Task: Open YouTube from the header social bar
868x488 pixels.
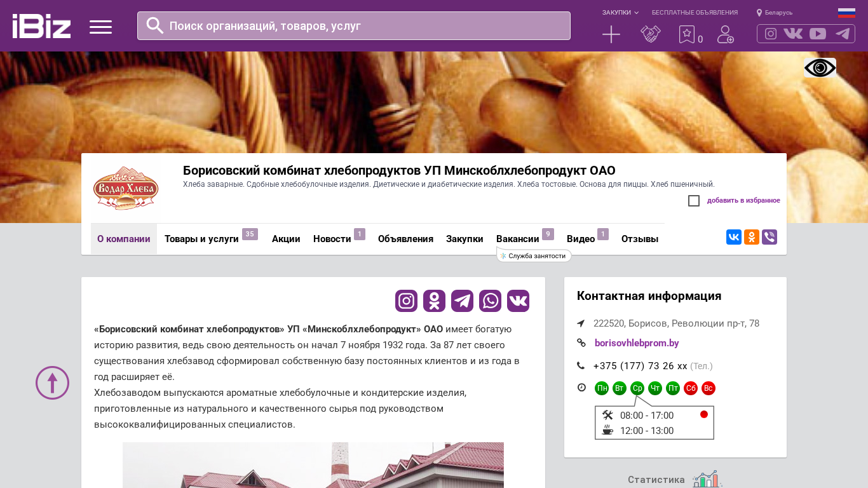Action: (x=818, y=34)
